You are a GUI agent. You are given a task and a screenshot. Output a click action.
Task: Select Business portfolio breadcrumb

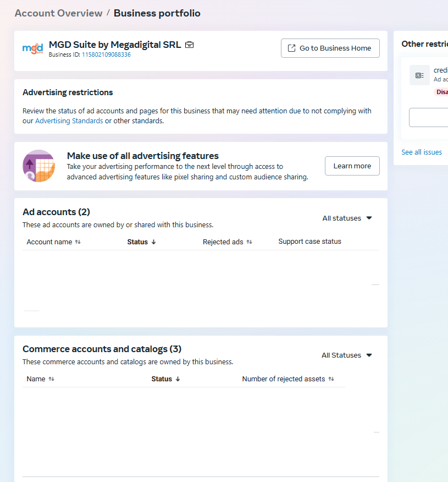157,13
